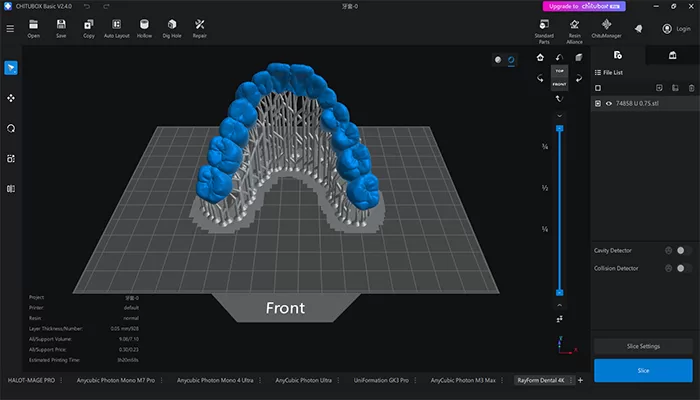This screenshot has height=400, width=700.
Task: Choose the move tool in left sidebar
Action: pyautogui.click(x=11, y=98)
